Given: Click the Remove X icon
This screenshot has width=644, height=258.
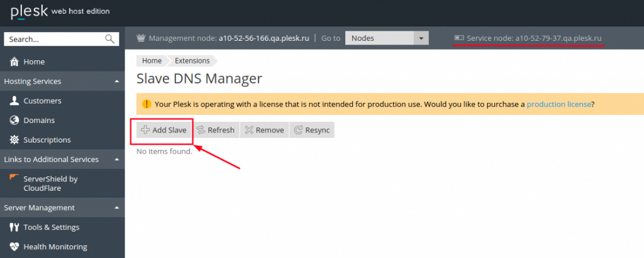Looking at the screenshot, I should (x=249, y=130).
